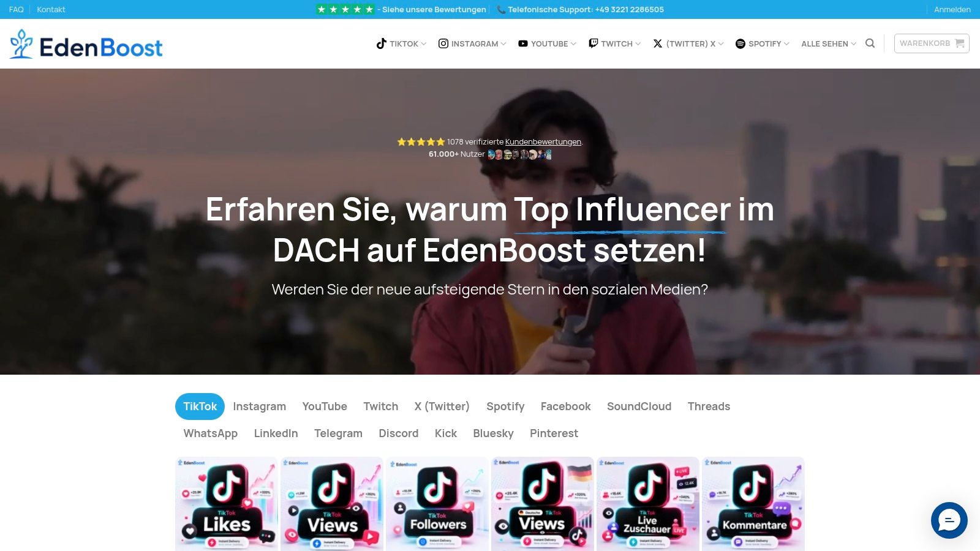Click the user avatars next to Nutzer
Image resolution: width=980 pixels, height=551 pixels.
pos(519,154)
